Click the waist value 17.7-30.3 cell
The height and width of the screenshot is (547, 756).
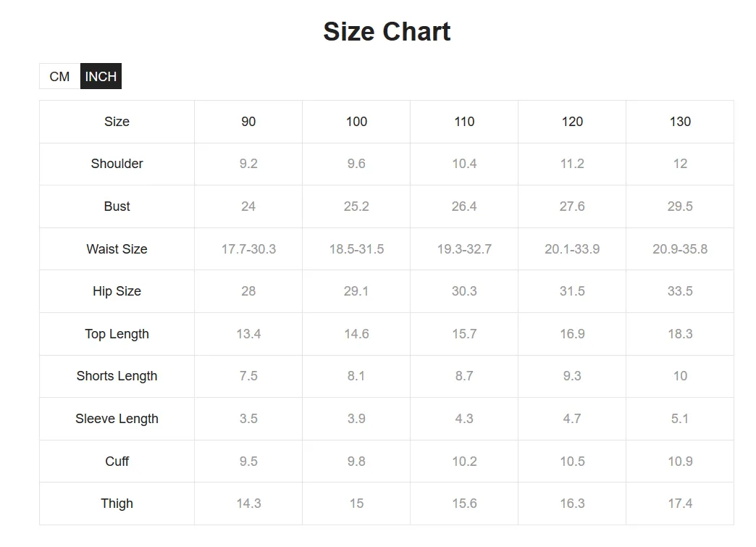248,249
